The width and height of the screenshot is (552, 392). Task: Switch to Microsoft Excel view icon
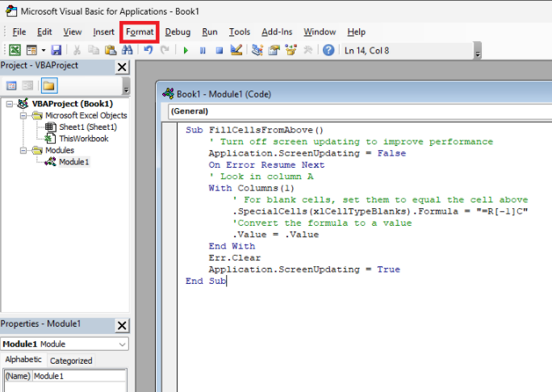(x=15, y=50)
